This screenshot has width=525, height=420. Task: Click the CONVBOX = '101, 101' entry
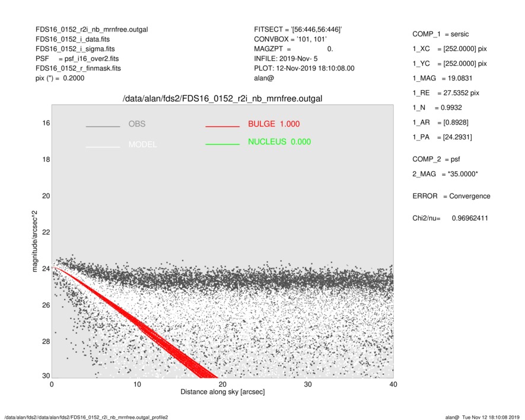[290, 39]
